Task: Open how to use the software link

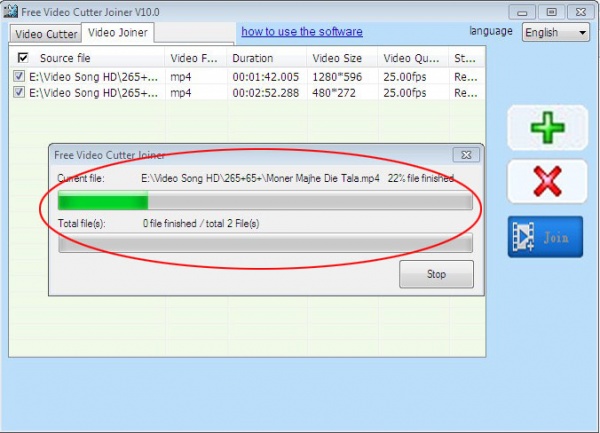Action: tap(302, 31)
